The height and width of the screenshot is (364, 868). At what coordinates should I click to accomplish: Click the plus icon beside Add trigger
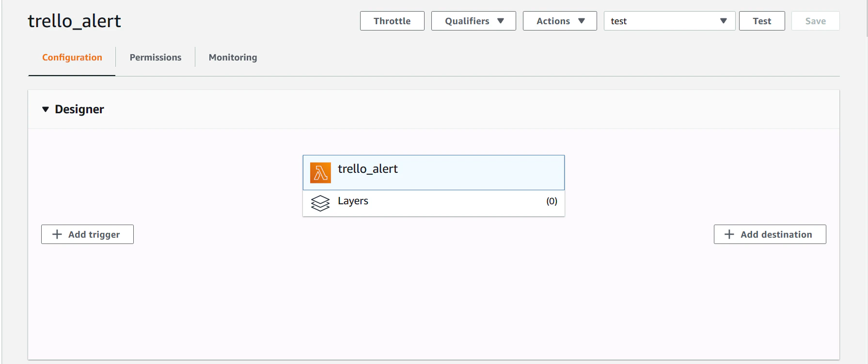click(x=57, y=234)
